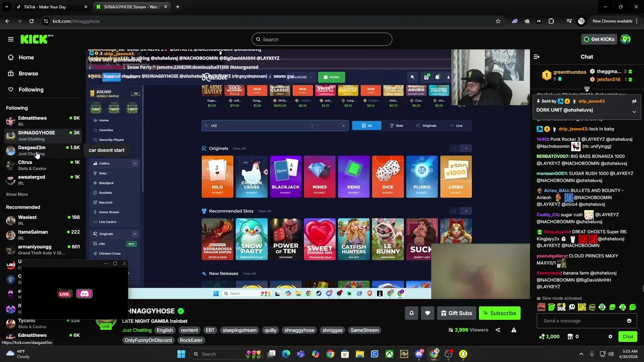Open Waxiest recommended channel

[42, 220]
